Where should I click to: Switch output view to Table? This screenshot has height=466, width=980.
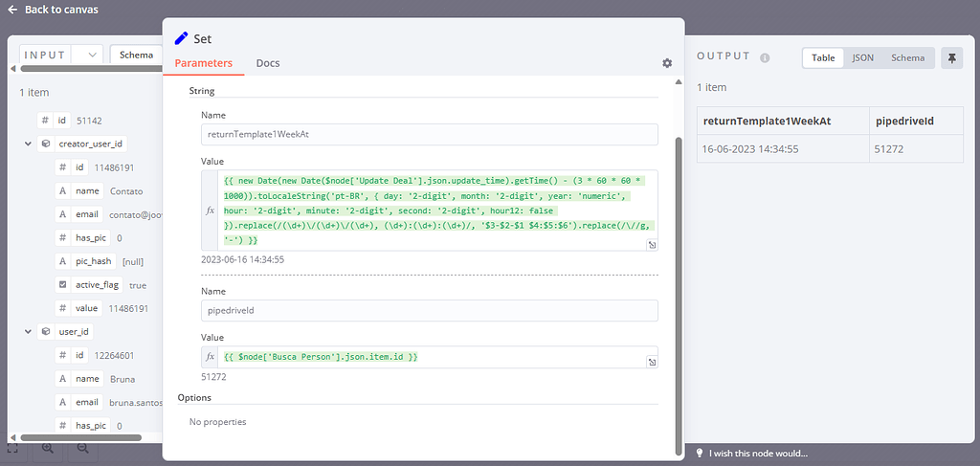823,57
